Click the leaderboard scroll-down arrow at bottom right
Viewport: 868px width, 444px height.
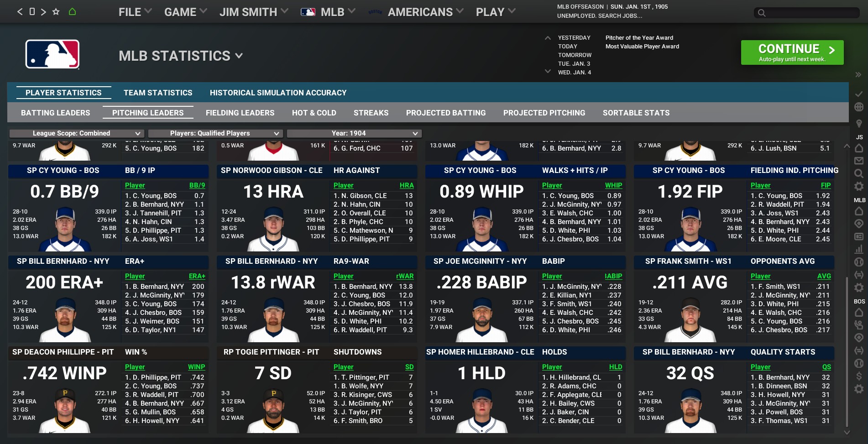[x=847, y=432]
